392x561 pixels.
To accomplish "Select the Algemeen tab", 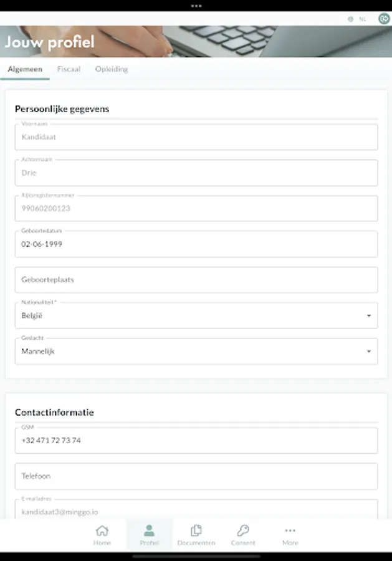I will 25,69.
